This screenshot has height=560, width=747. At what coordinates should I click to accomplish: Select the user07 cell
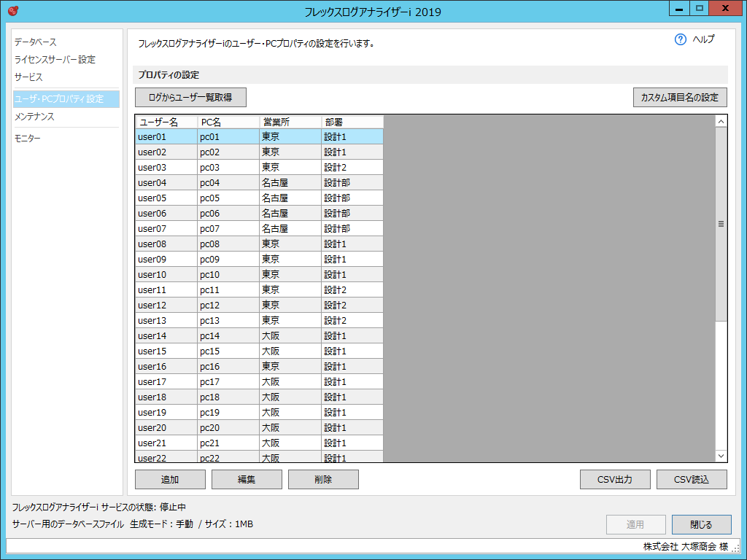166,228
